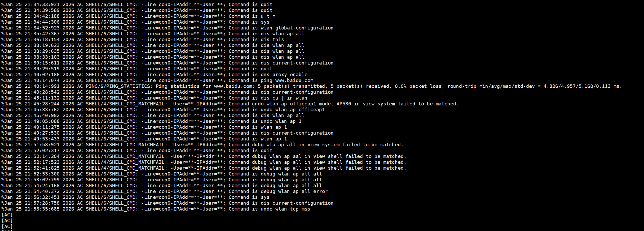Viewport: 644px width, 231px height.
Task: Click the 'undo wlan tcp mss' command
Action: click(285, 209)
